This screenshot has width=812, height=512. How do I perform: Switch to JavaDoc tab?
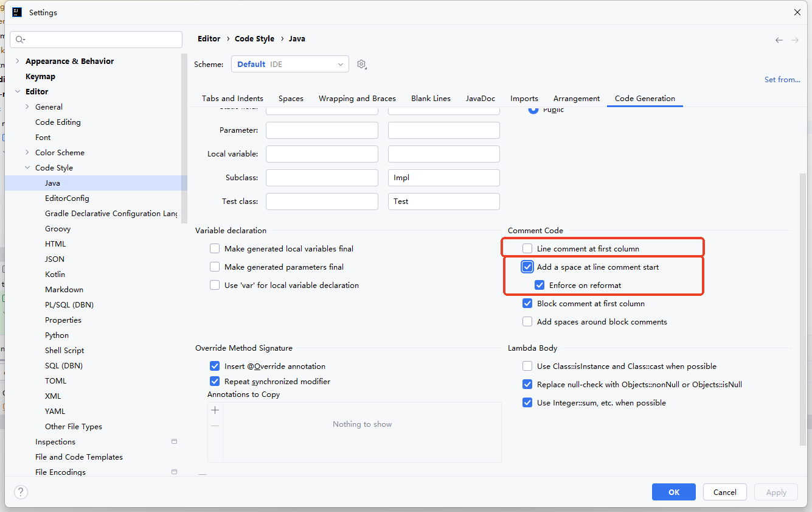481,98
